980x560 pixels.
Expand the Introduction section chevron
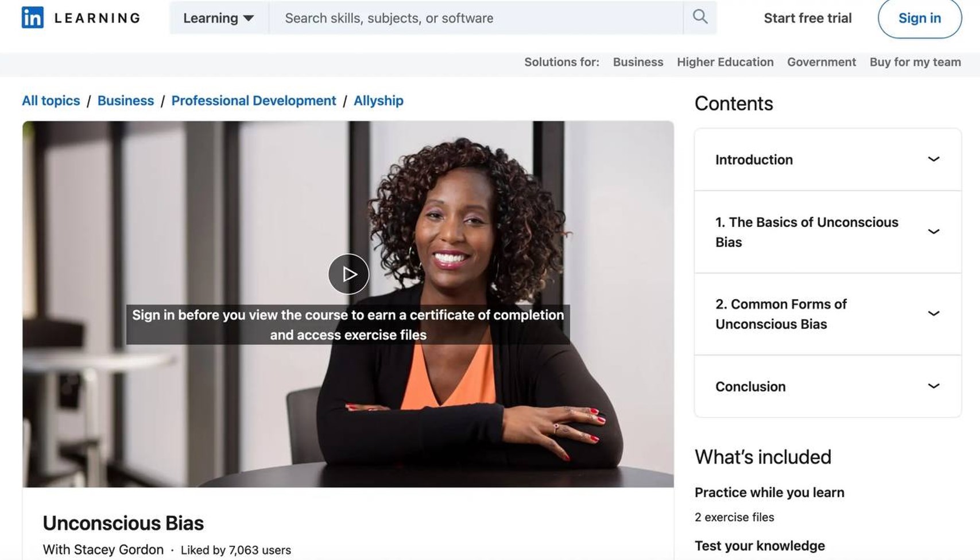933,159
